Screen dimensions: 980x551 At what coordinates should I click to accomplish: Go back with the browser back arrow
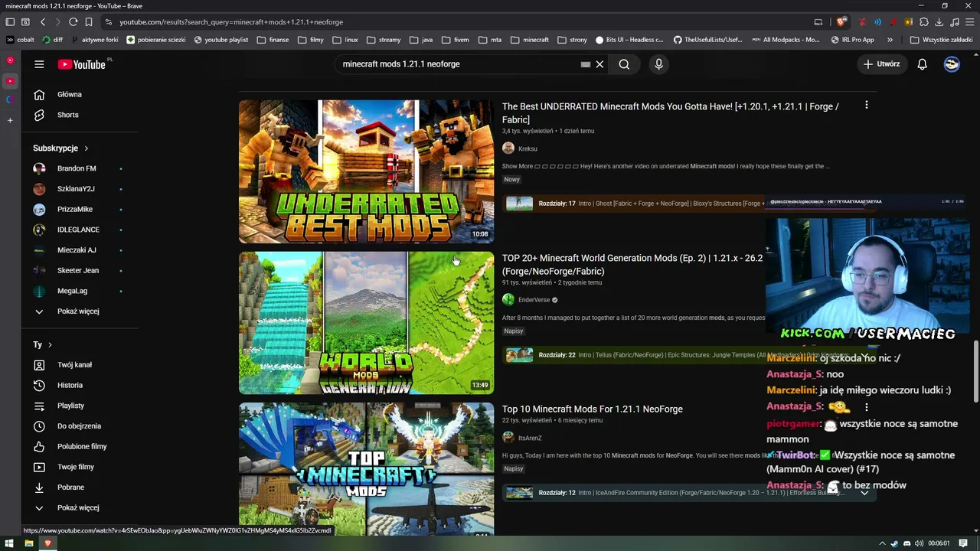coord(43,22)
